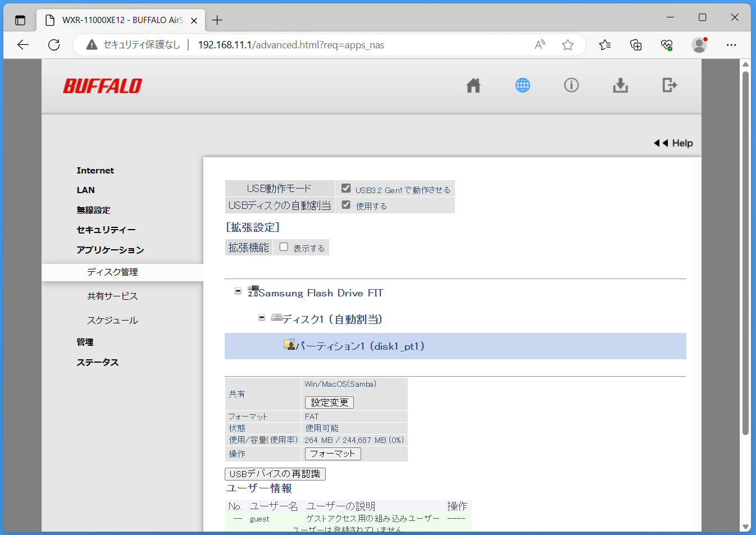Click the browser address bar URL

tap(291, 45)
